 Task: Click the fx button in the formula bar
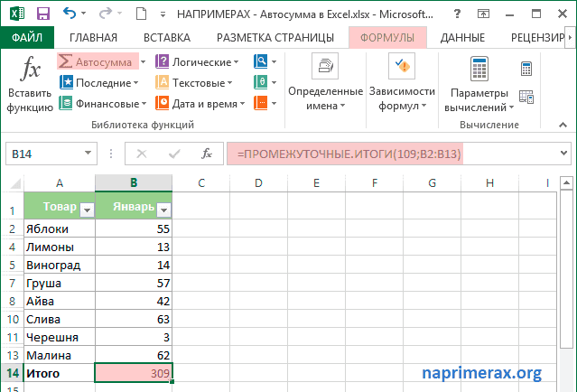[x=206, y=154]
